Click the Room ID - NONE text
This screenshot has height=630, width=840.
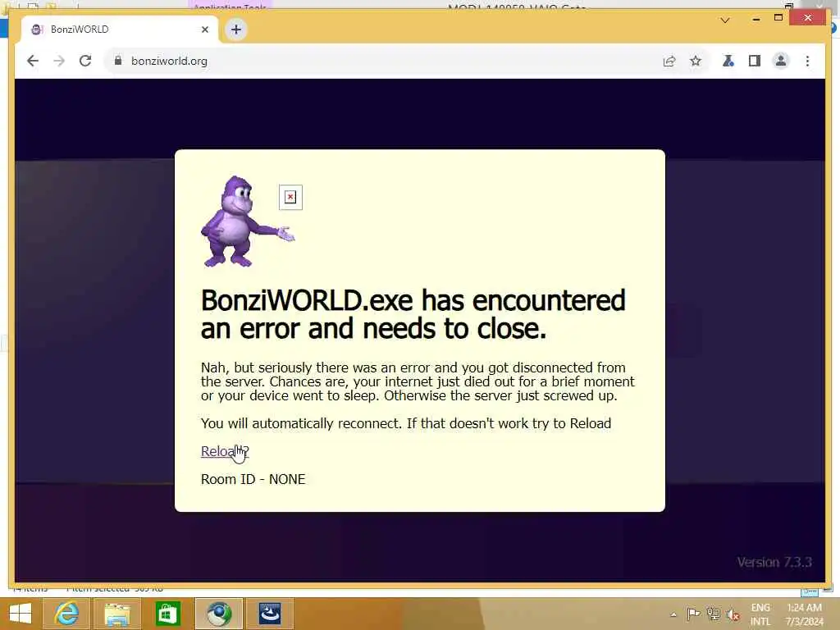pos(253,479)
